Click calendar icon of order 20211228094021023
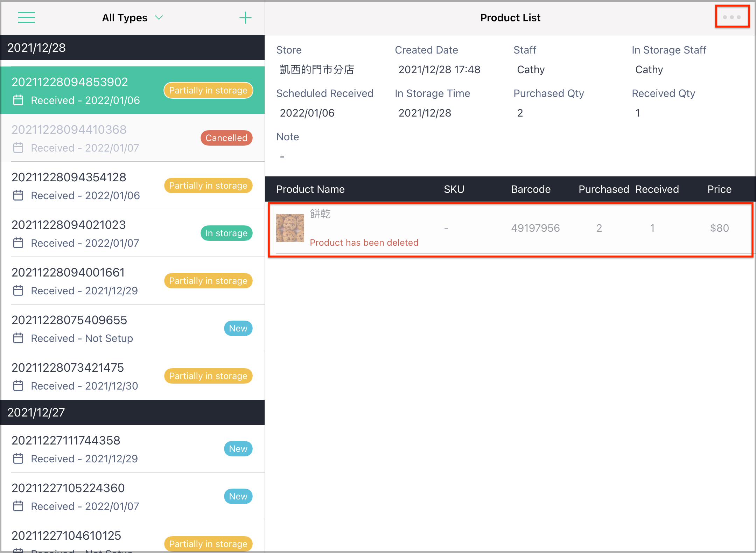The image size is (756, 553). pos(18,243)
